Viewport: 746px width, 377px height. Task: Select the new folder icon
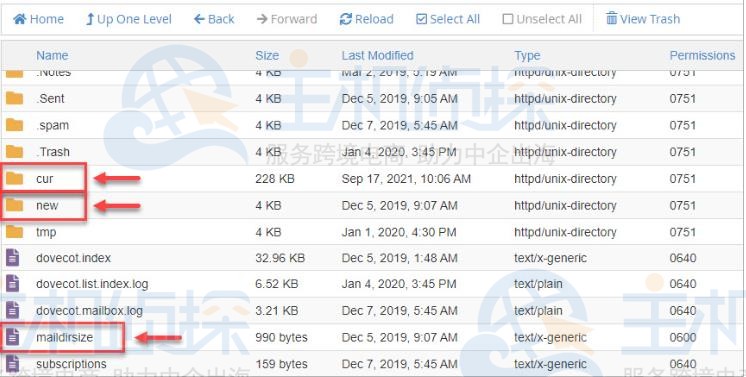[14, 205]
